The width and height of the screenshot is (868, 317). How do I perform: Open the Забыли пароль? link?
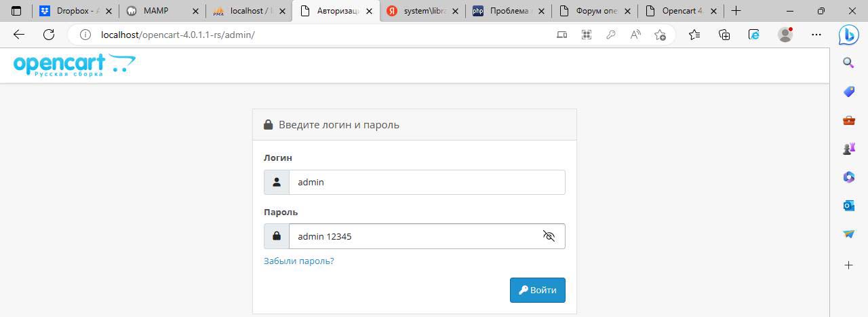click(298, 261)
